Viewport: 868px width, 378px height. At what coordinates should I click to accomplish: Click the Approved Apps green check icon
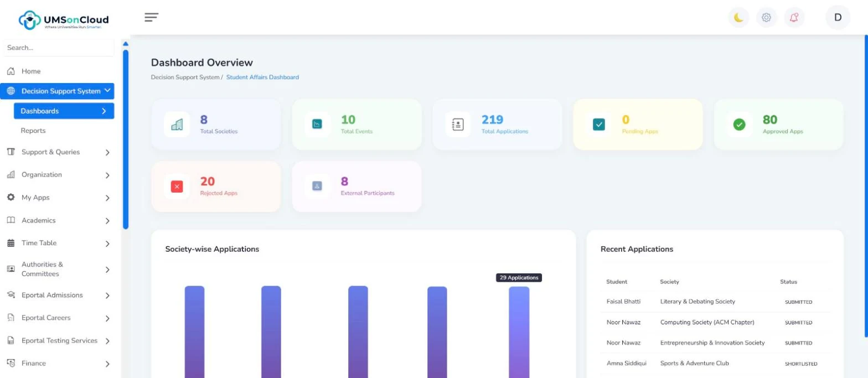739,125
